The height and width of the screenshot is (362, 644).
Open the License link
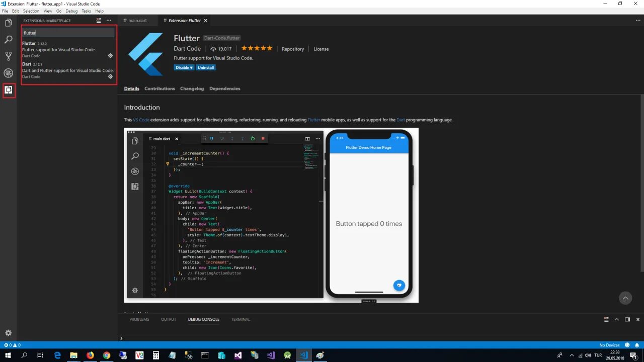point(321,49)
